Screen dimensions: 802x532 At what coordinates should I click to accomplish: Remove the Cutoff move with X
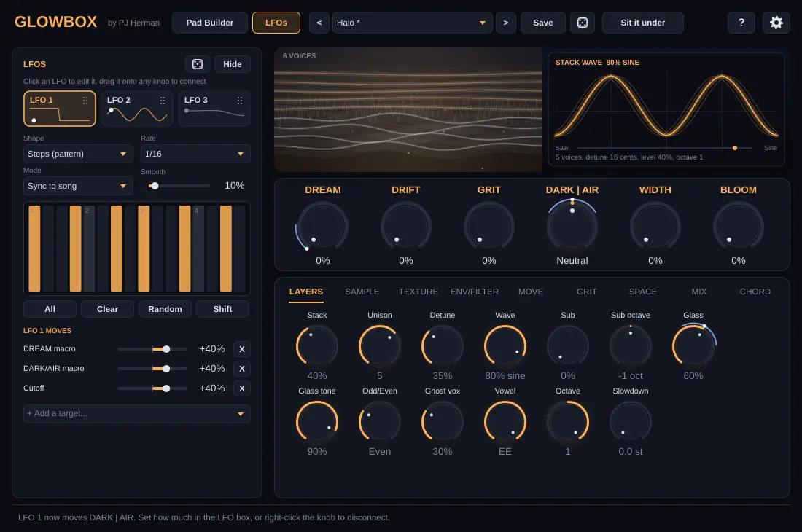[242, 388]
